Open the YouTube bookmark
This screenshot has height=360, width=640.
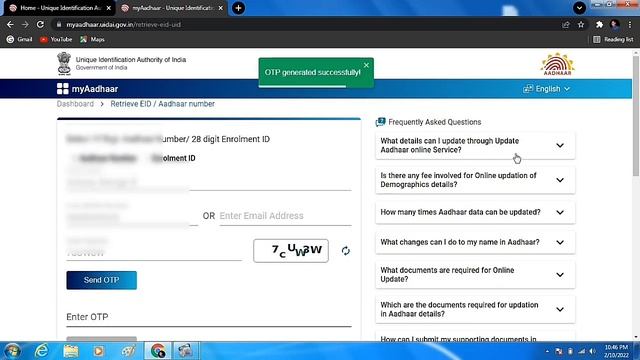pyautogui.click(x=56, y=40)
